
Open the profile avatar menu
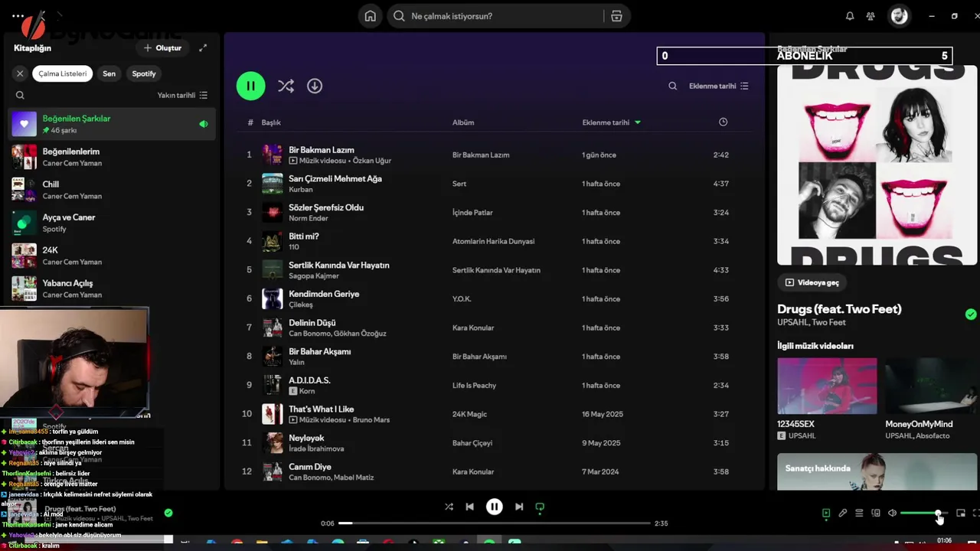[x=899, y=16]
